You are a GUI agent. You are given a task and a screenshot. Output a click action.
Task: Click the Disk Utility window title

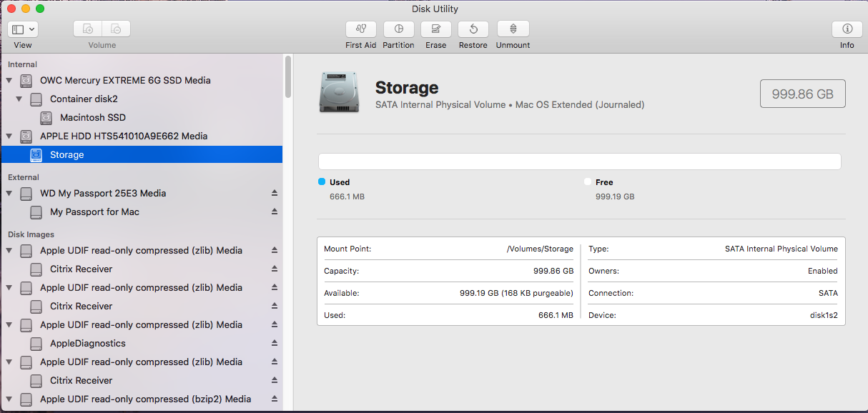[435, 9]
